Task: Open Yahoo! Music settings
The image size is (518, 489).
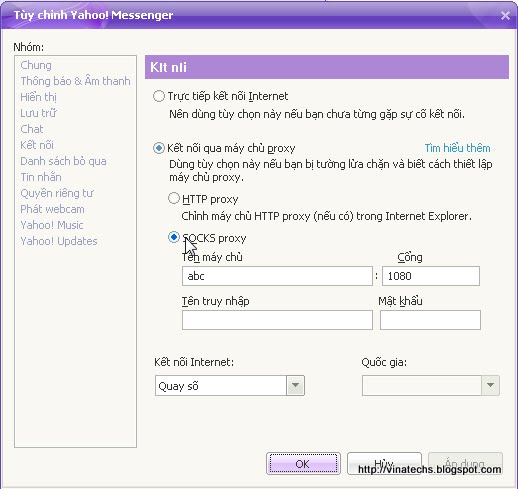Action: 52,225
